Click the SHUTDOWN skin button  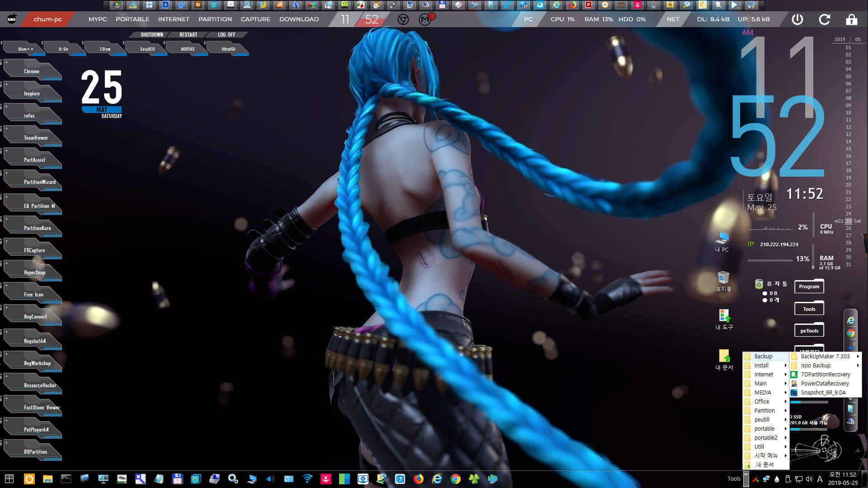point(152,35)
